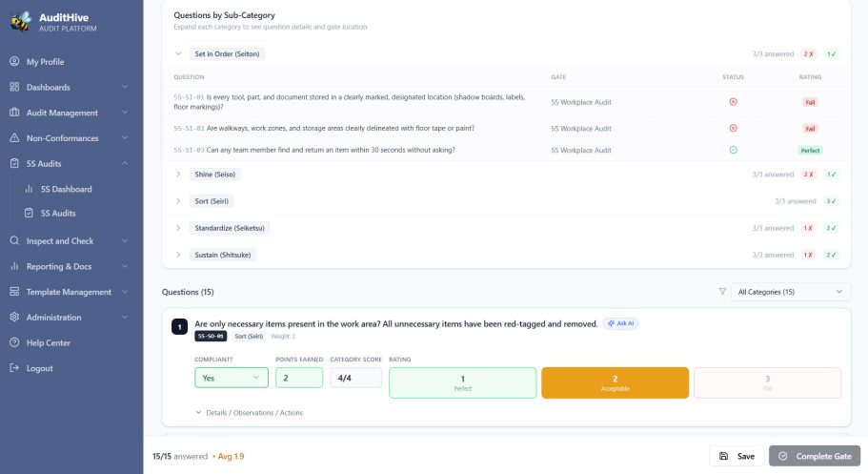Viewport: 868px width, 474px height.
Task: Click the Complete Gate checkmark icon
Action: tap(783, 456)
